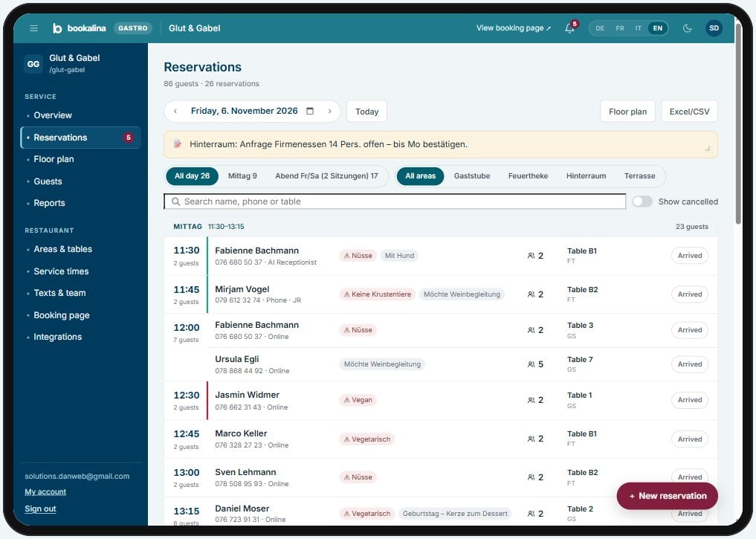Switch language to IT

coord(639,28)
